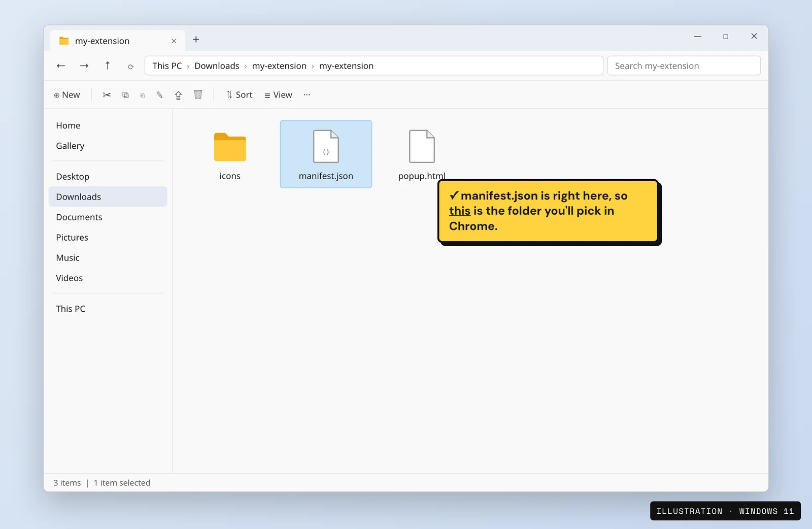Open Videos in the sidebar
This screenshot has height=529, width=812.
click(x=108, y=278)
